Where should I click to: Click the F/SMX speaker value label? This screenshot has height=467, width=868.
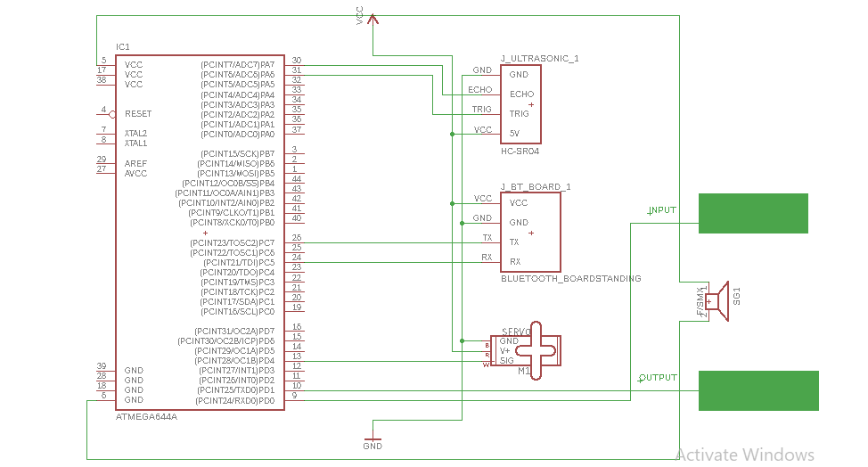coord(700,302)
